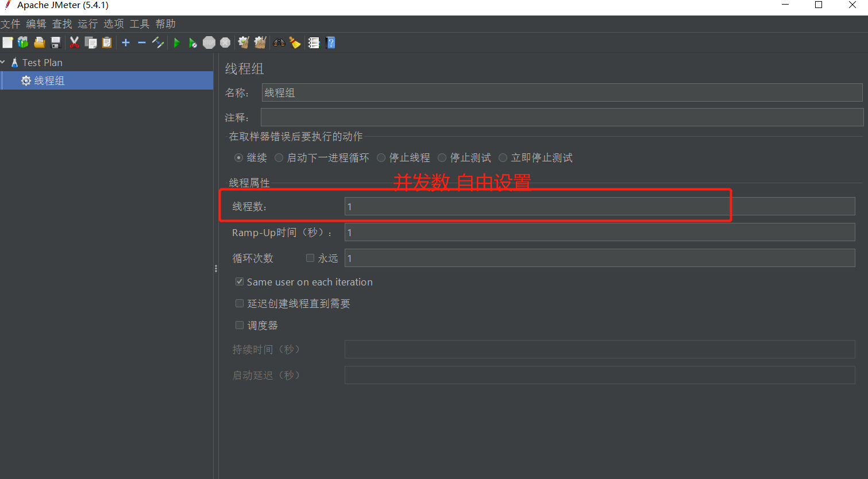Click the 名称 name input field
The width and height of the screenshot is (868, 479).
coord(562,92)
